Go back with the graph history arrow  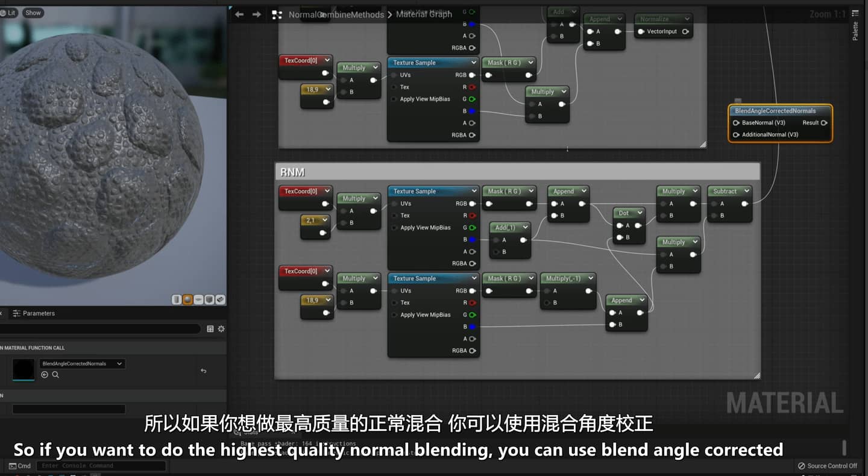point(239,14)
